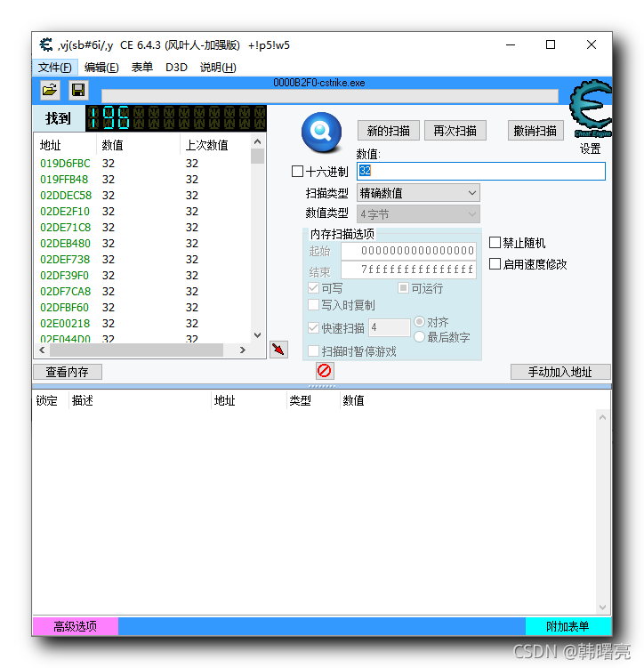
Task: Click the red arrow add-to-list icon
Action: point(278,350)
